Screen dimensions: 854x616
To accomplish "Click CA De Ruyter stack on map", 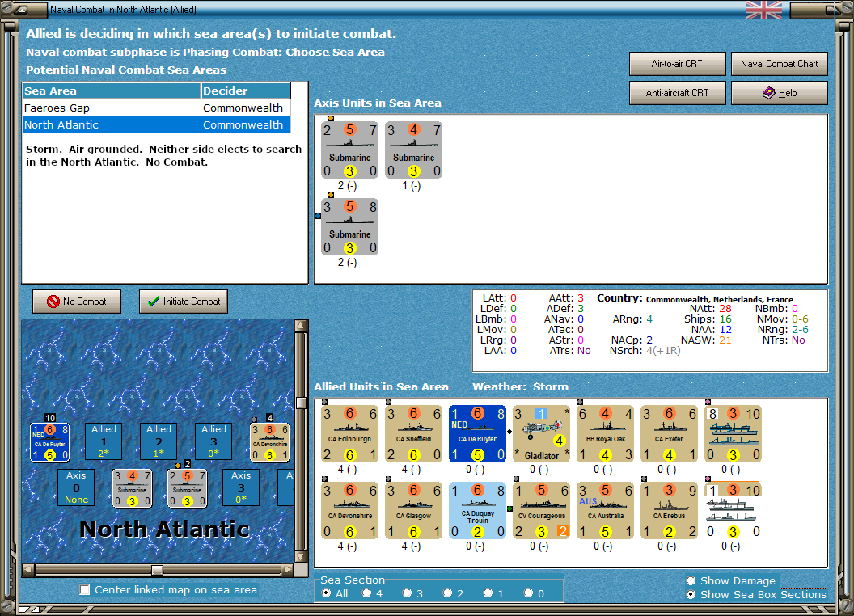I will pos(49,441).
